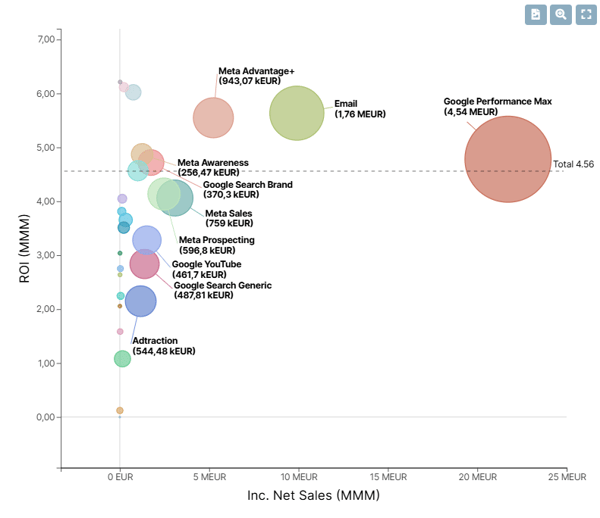Select the Google Search Generic bubble
The width and height of the screenshot is (600, 518).
coord(144,264)
